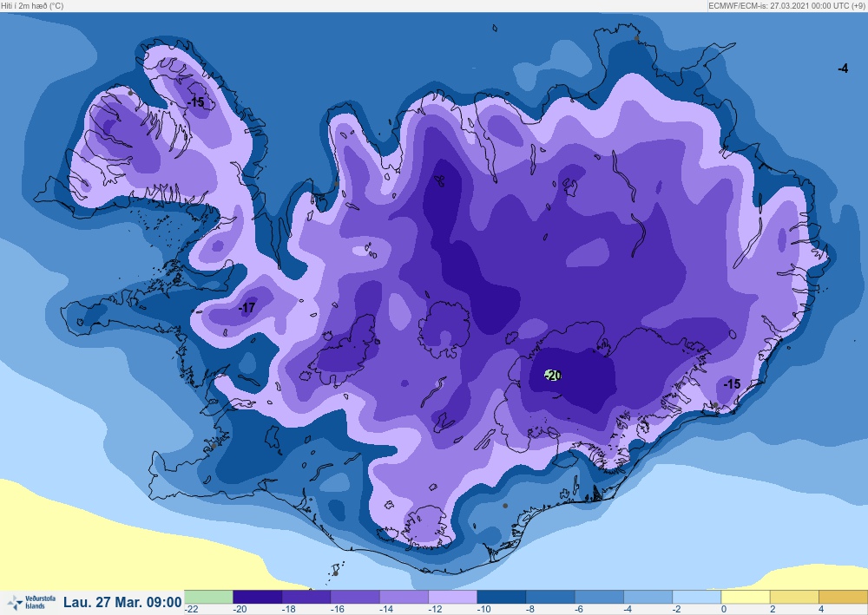Click the -17 temperature label on the map
This screenshot has height=615, width=868.
click(x=247, y=307)
